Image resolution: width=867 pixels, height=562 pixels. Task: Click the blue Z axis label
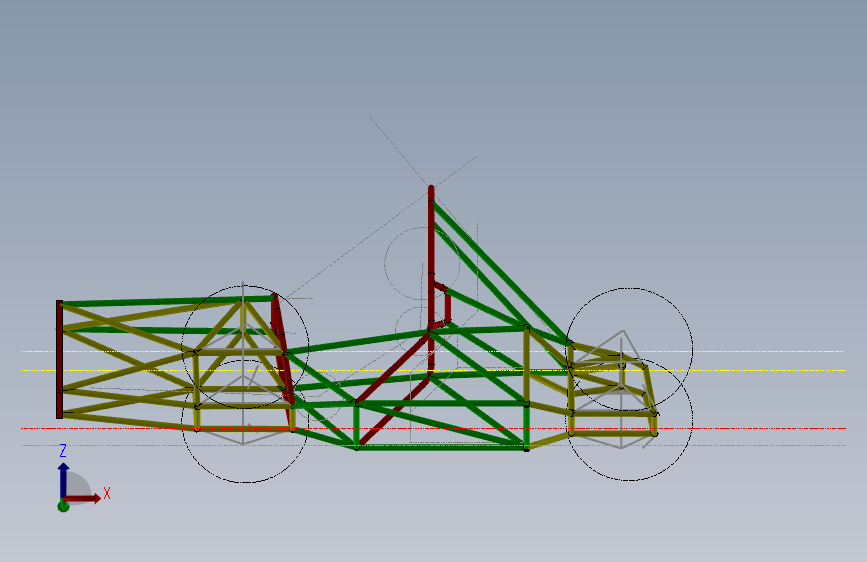(63, 451)
